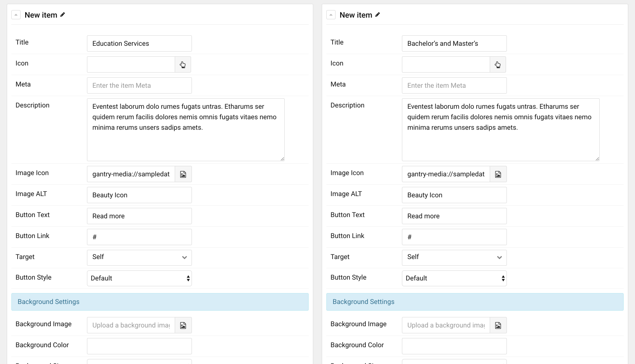Collapse the Education Services item panel
The height and width of the screenshot is (364, 635).
(x=16, y=14)
